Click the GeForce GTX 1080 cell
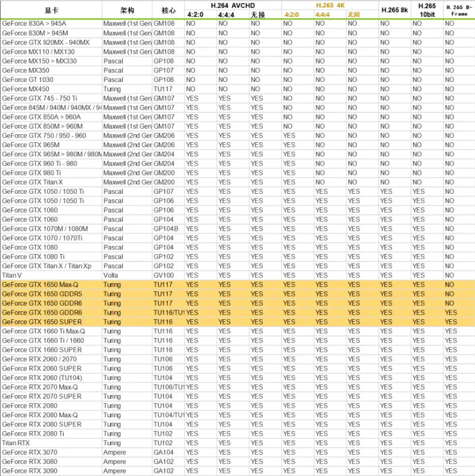Viewport: 475px width, 476px height. click(x=30, y=247)
